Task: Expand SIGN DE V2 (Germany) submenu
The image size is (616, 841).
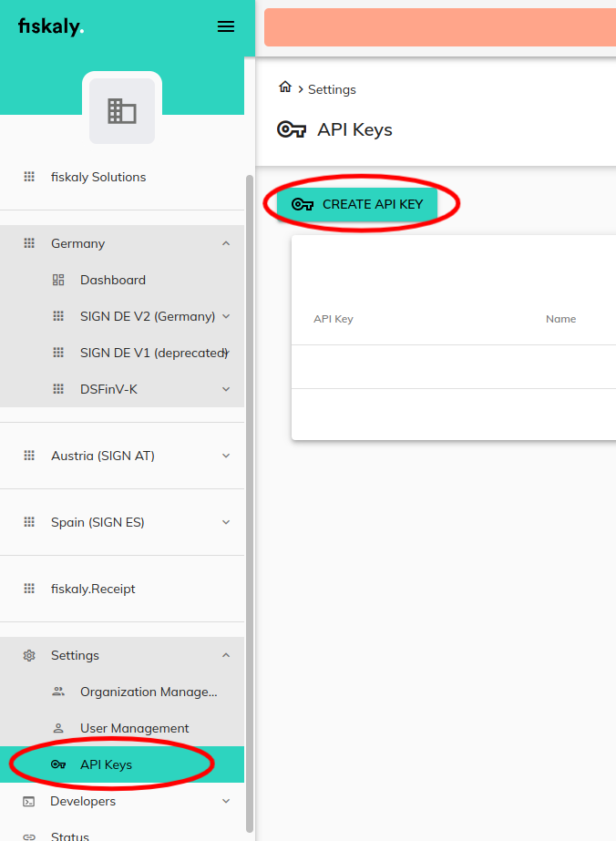Action: (226, 316)
